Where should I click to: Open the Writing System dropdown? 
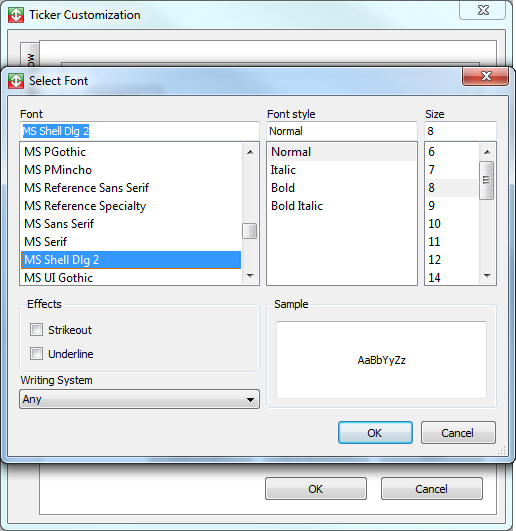click(x=139, y=399)
